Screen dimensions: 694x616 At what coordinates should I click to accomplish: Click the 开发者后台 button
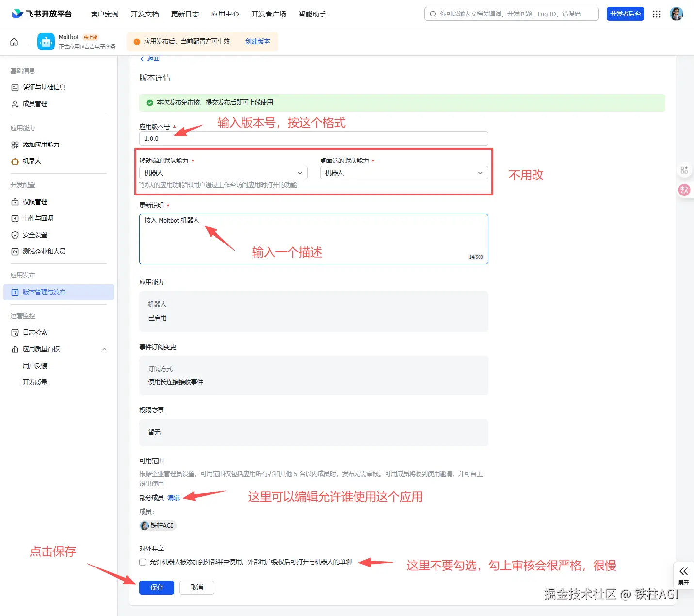[625, 14]
